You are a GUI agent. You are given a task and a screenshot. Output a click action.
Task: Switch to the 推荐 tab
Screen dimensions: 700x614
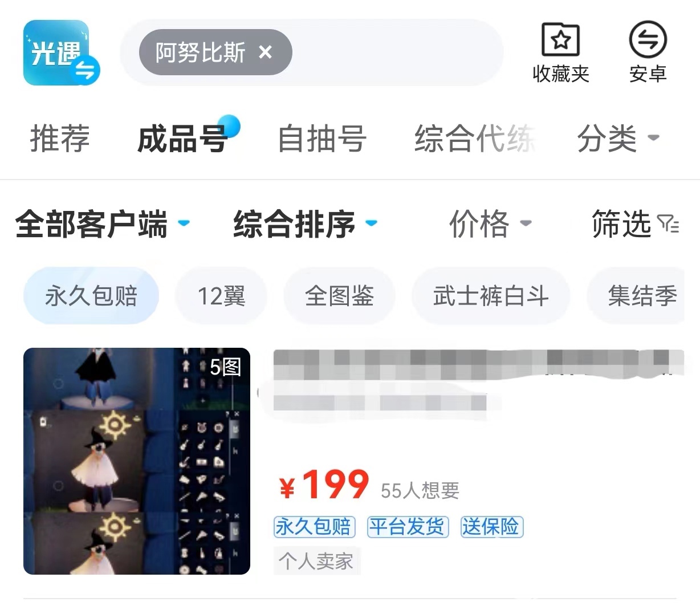(60, 138)
